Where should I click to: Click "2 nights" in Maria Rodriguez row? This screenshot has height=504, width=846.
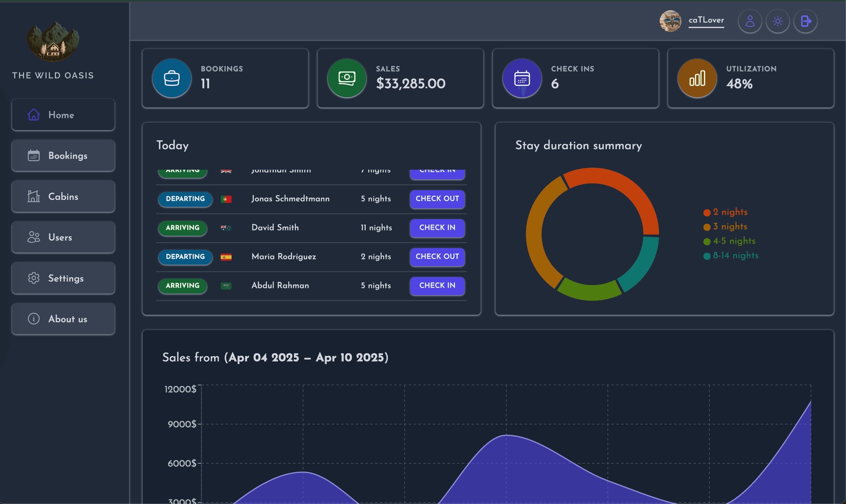click(x=376, y=257)
